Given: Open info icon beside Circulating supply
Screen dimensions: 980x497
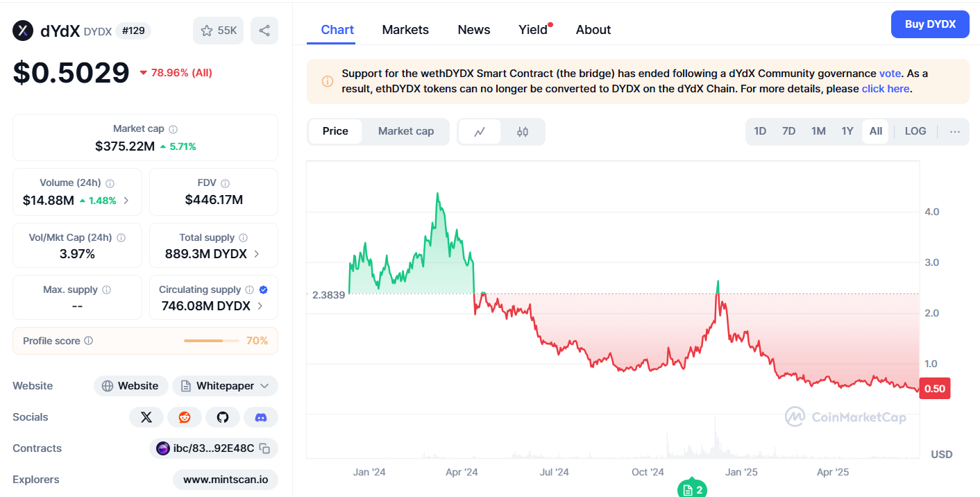Looking at the screenshot, I should pos(249,289).
